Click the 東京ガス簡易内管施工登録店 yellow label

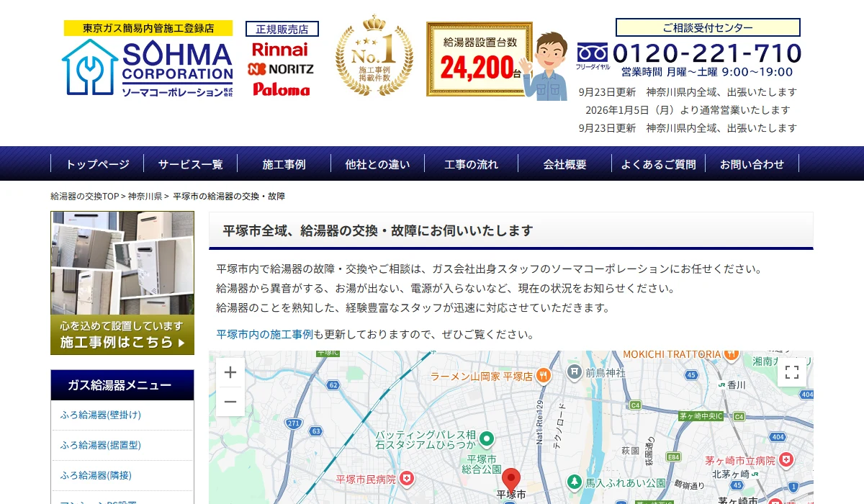[148, 28]
